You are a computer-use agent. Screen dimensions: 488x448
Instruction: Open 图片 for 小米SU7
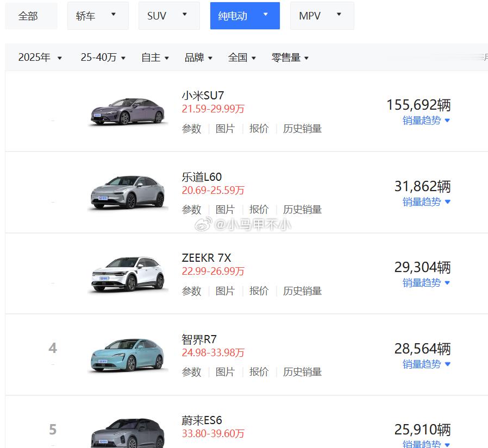point(226,128)
